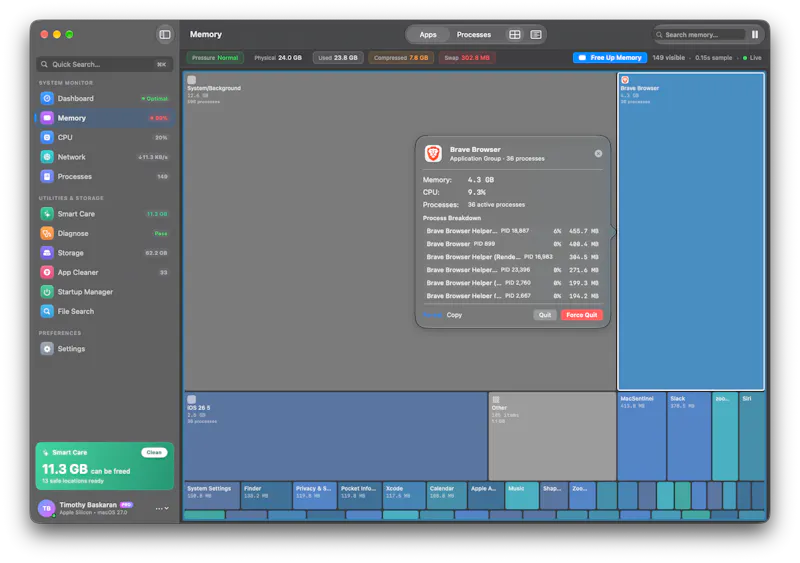This screenshot has height=563, width=800.
Task: Select the Slack treemap tile
Action: 689,436
